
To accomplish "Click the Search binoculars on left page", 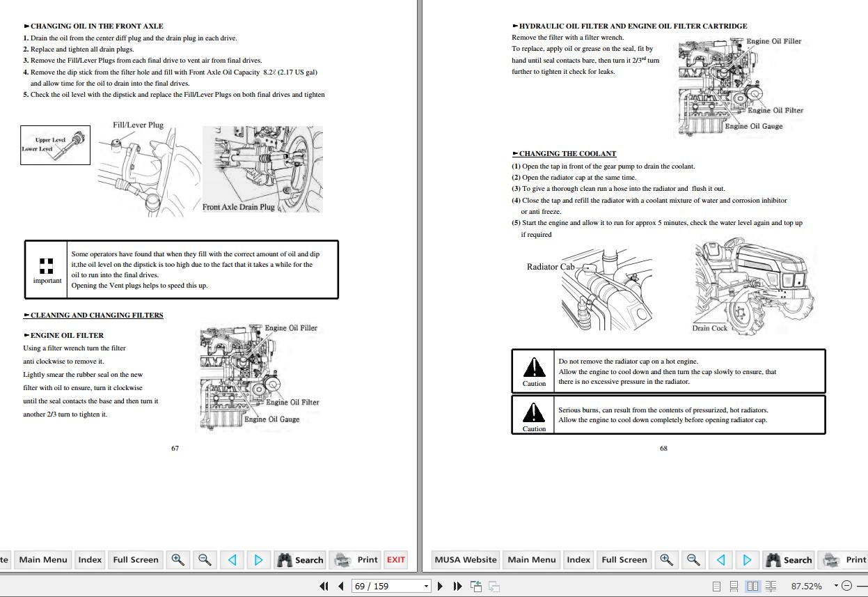I will 300,559.
